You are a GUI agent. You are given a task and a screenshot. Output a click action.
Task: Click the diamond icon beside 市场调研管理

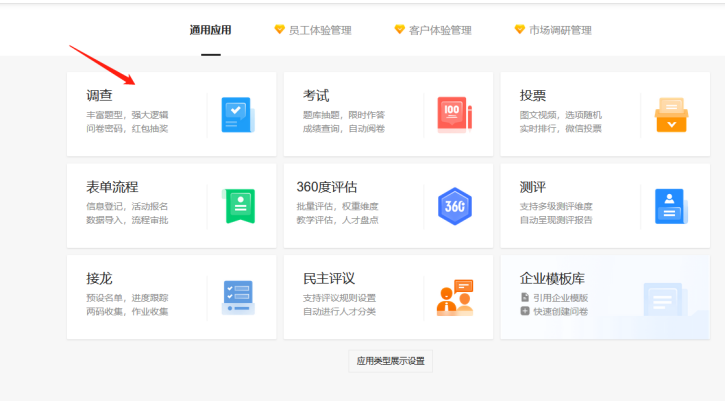(519, 30)
